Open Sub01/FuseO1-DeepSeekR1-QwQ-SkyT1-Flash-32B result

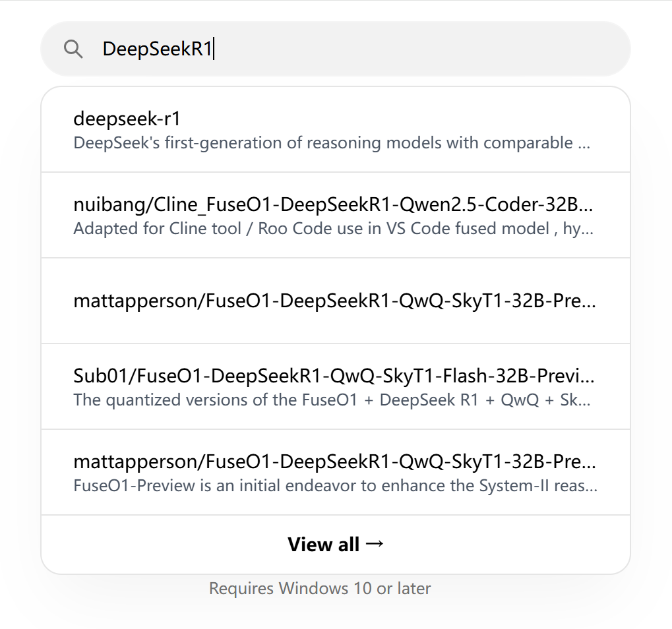tap(336, 386)
